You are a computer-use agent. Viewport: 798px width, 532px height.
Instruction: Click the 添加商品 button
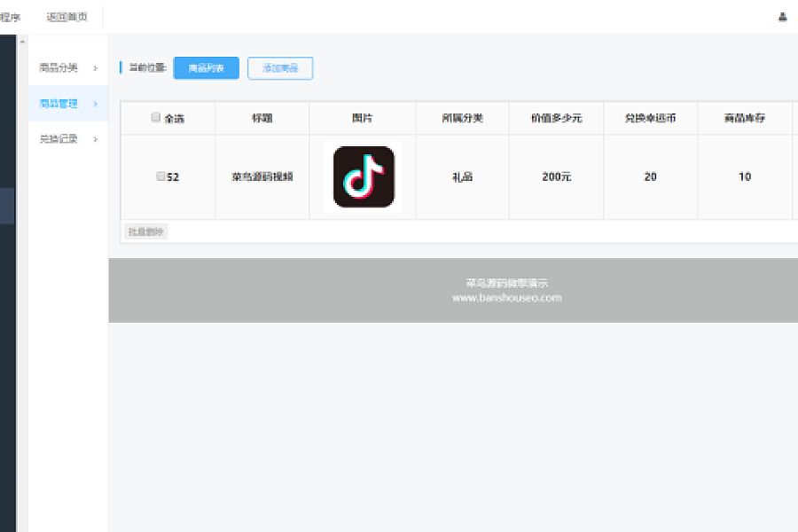click(x=280, y=68)
